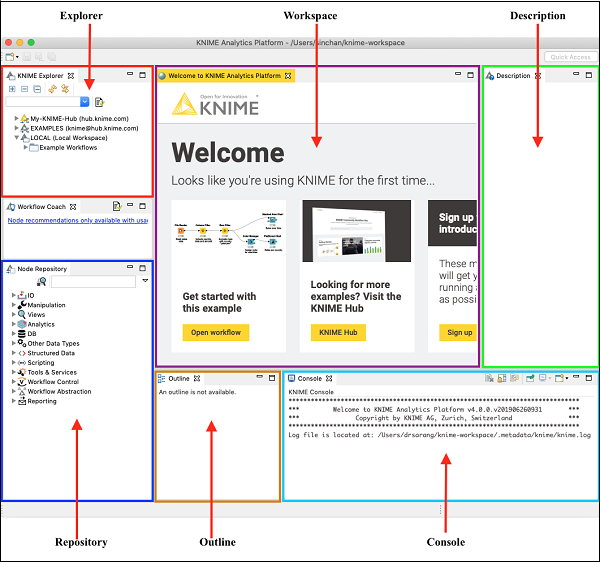The image size is (600, 562).
Task: Click the Workflow Coach configuration icon
Action: (116, 206)
